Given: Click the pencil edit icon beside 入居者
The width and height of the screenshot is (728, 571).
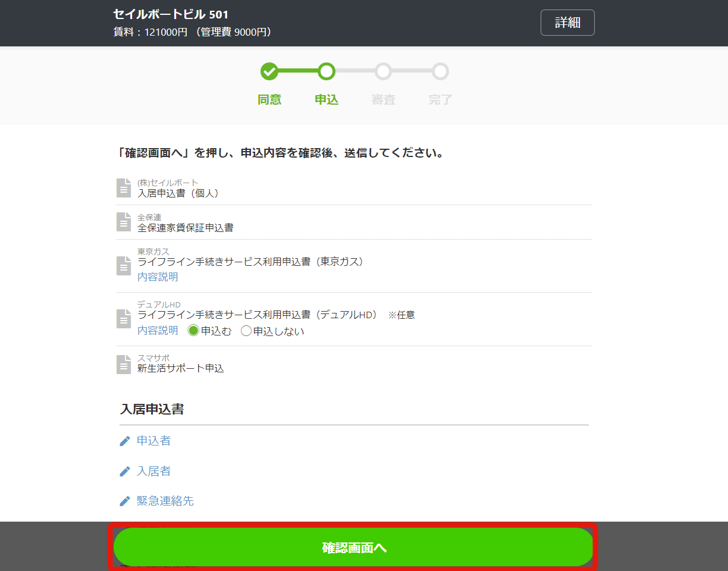Looking at the screenshot, I should (x=125, y=471).
